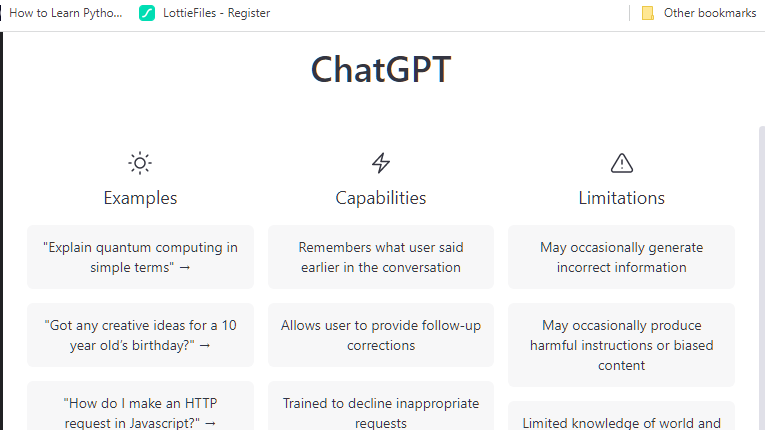Choose the 10 year old's birthday ideas example

pos(140,335)
